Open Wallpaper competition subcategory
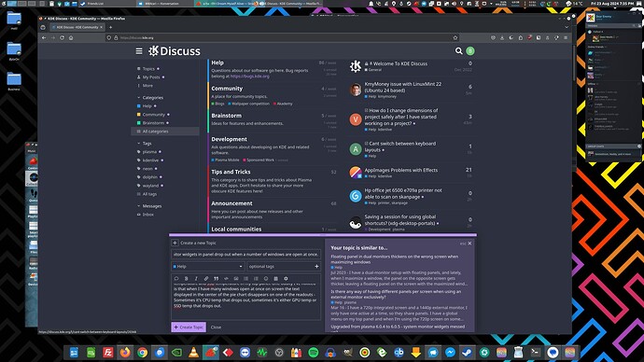The height and width of the screenshot is (362, 644). [x=250, y=104]
